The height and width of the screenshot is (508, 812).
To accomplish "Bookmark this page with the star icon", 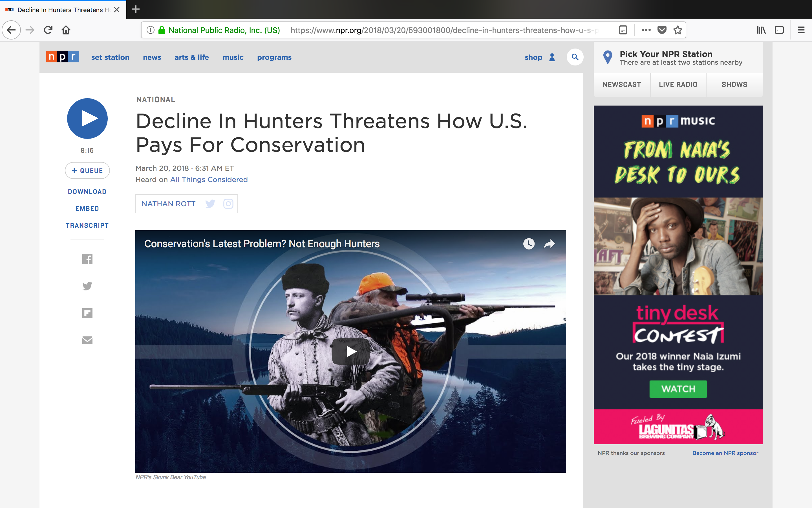I will click(678, 30).
